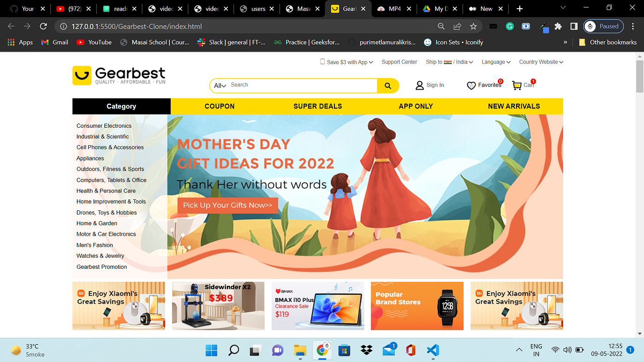The width and height of the screenshot is (644, 362).
Task: Click the Paused profile button
Action: click(x=604, y=27)
